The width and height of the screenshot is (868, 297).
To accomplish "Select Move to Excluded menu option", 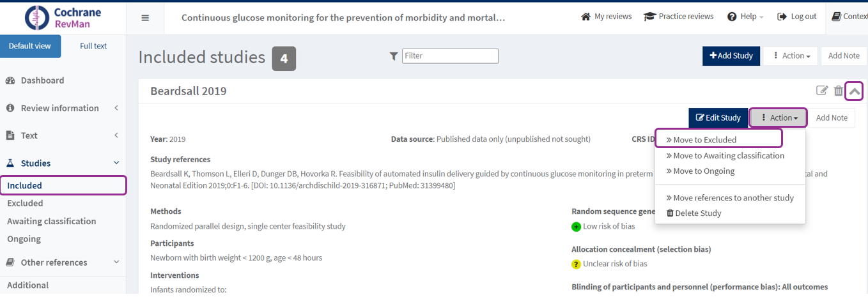I will tap(704, 140).
